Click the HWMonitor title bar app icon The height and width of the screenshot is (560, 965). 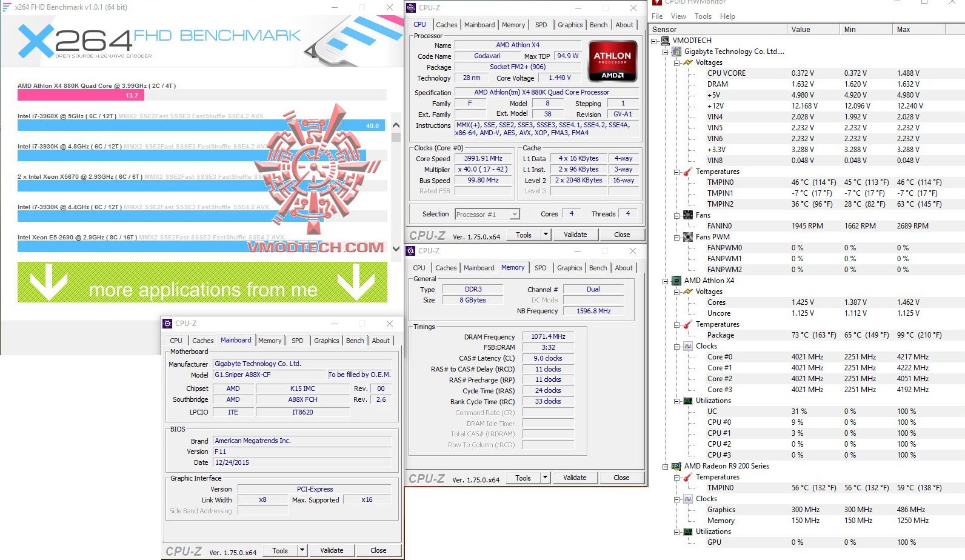coord(656,2)
